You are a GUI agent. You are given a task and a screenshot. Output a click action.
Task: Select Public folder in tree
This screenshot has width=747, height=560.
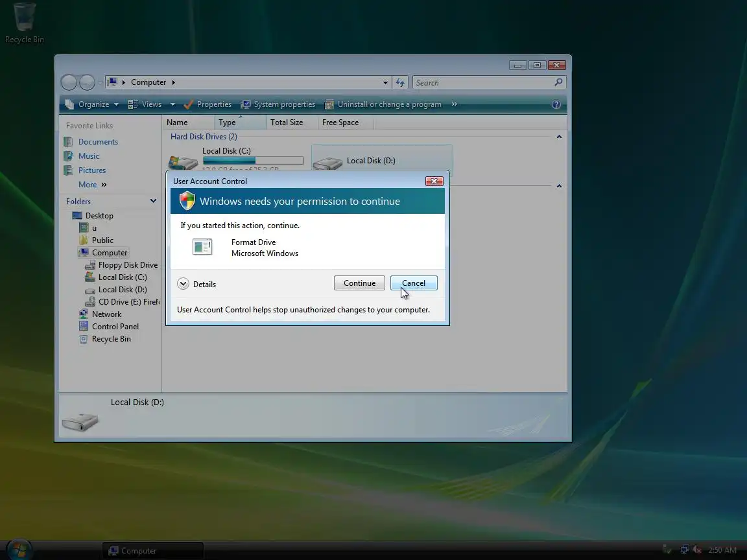point(102,240)
